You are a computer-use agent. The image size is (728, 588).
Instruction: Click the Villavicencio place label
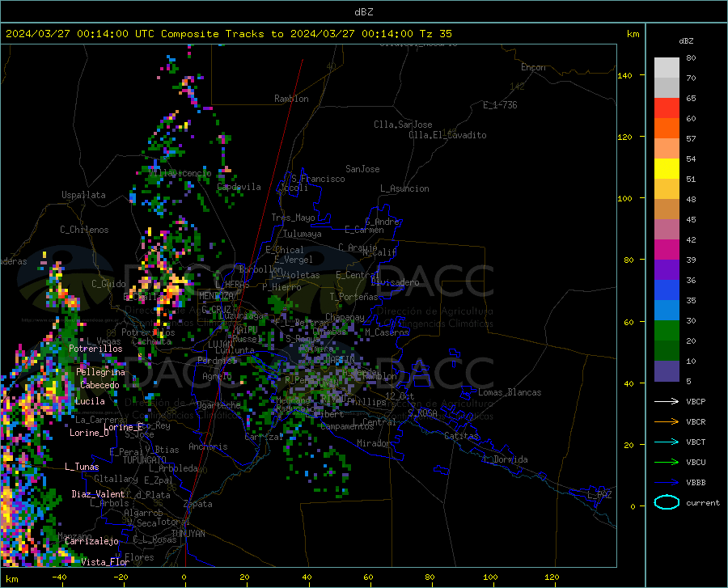(x=180, y=173)
